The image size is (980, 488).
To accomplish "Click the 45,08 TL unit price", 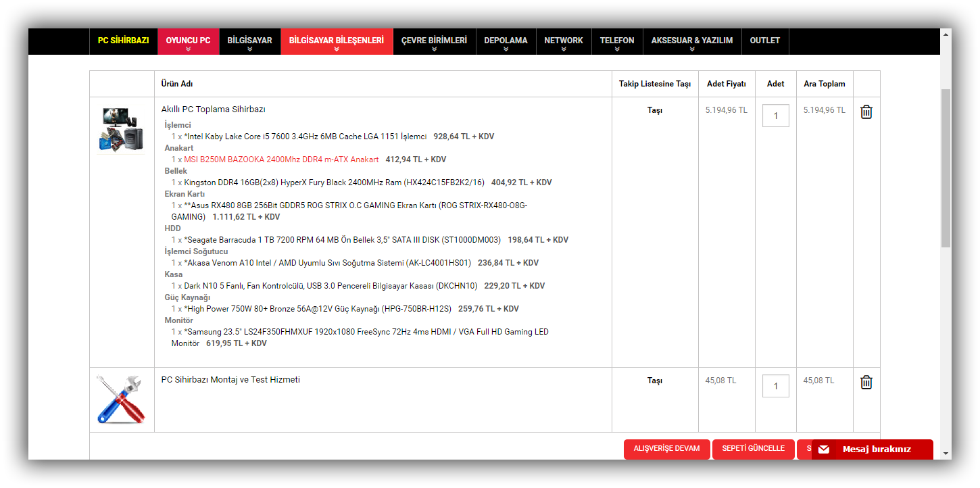I will 721,381.
